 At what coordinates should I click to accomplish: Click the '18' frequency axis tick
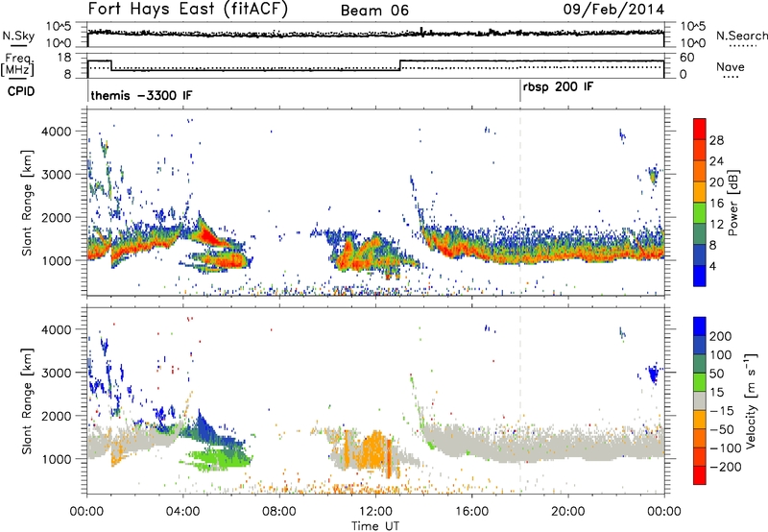coord(64,58)
